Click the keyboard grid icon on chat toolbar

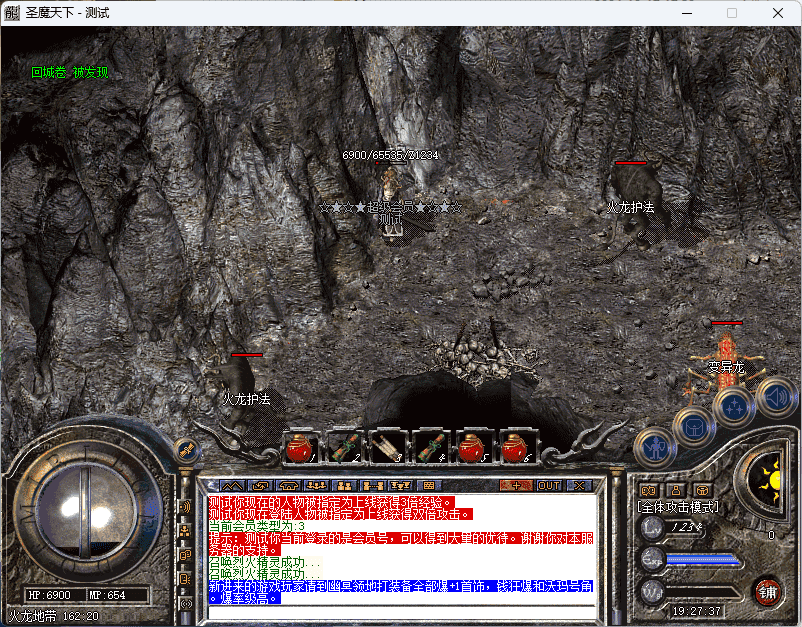tap(429, 485)
